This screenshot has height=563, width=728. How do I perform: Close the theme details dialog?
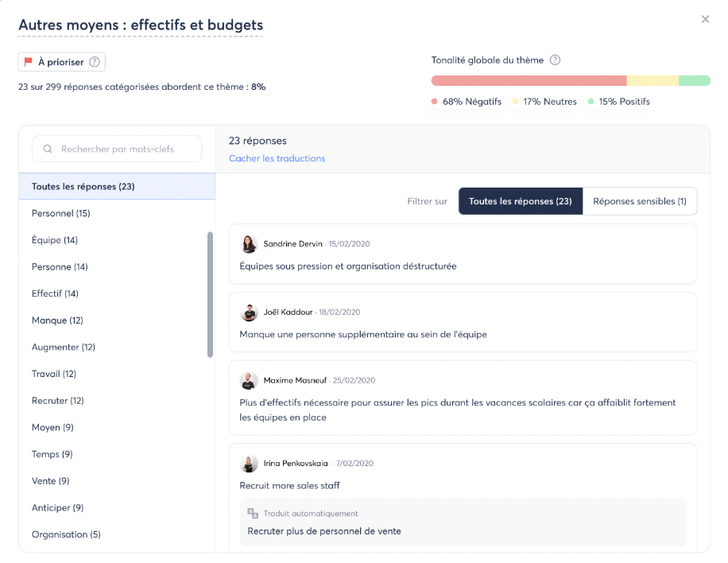(705, 19)
